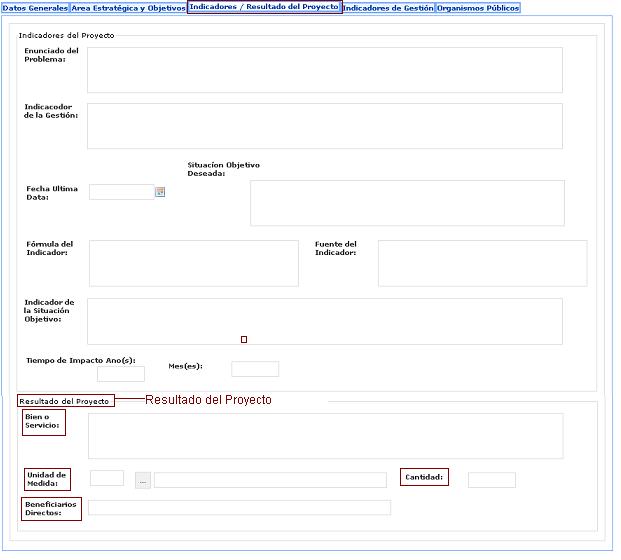Click the Enunciado del Problema text area

click(324, 70)
